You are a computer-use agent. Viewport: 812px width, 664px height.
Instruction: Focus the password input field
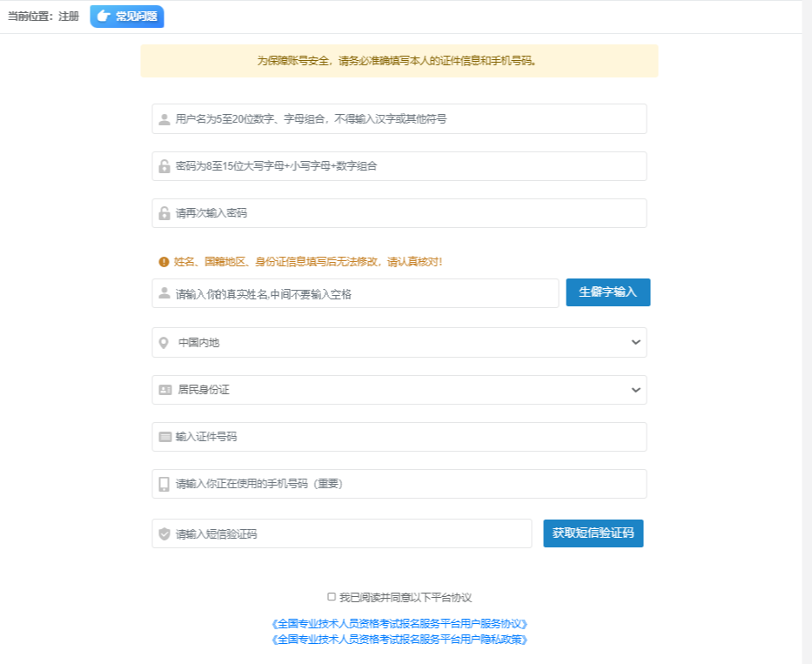[399, 166]
